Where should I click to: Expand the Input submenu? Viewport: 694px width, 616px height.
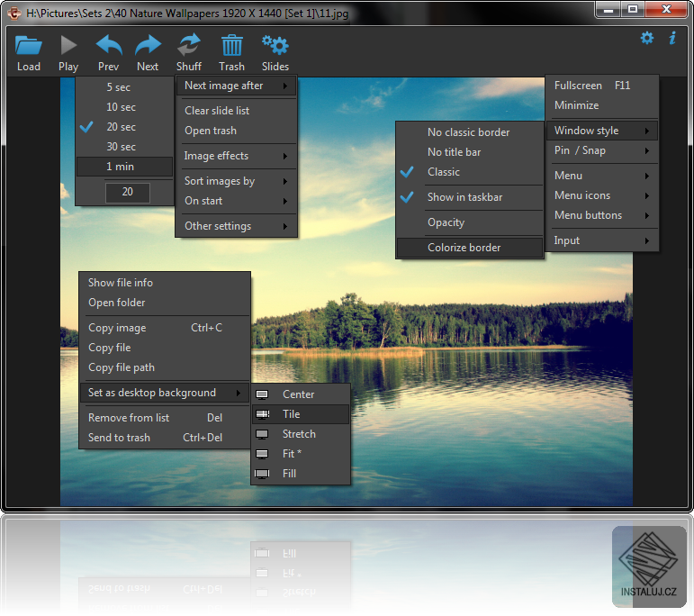(602, 241)
